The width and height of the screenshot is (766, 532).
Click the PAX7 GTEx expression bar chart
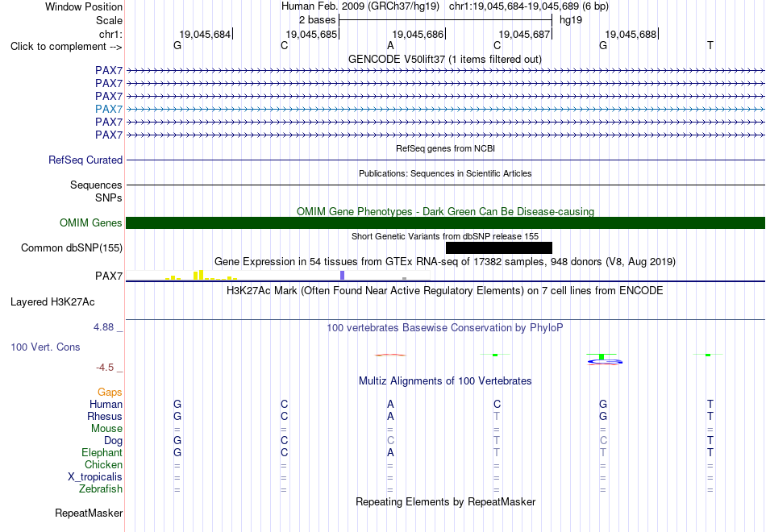[278, 275]
